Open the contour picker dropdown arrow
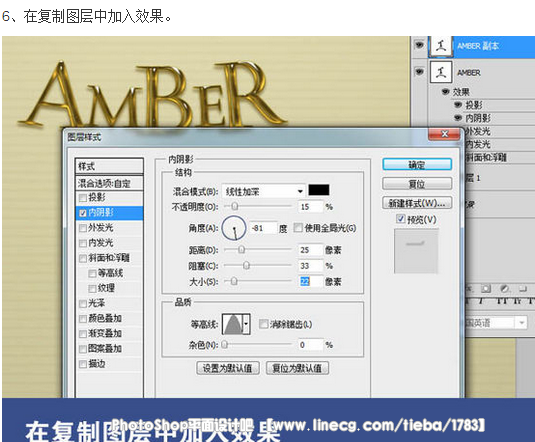 coord(247,324)
